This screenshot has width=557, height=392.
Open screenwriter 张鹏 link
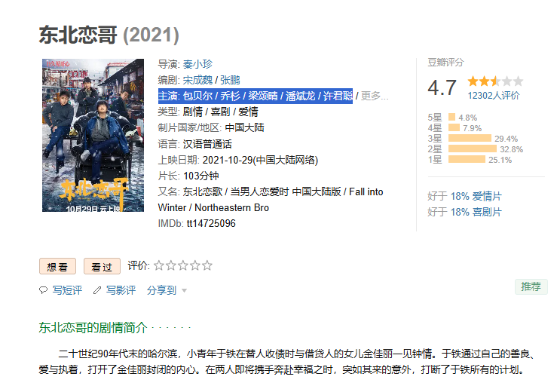coord(230,80)
